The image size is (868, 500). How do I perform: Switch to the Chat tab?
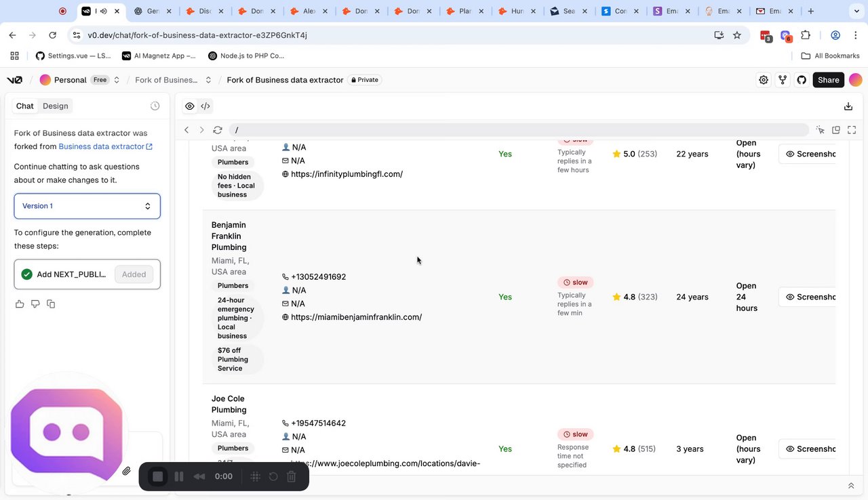(25, 106)
